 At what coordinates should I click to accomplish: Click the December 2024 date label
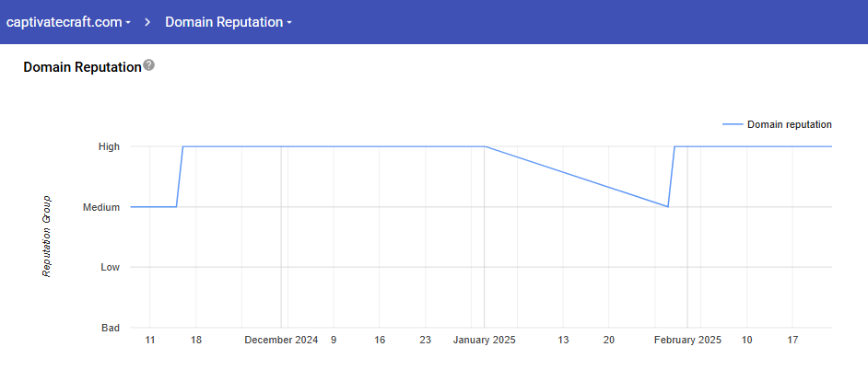tap(281, 340)
